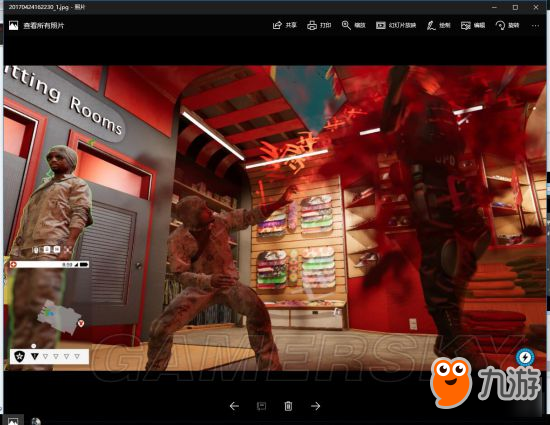Screen dimensions: 550x425
Task: Open the three-dot more options menu
Action: [x=535, y=26]
